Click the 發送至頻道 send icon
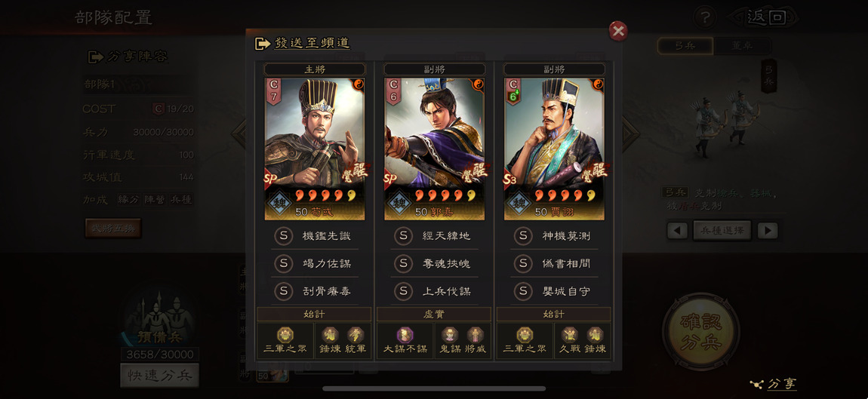868x399 pixels. point(263,44)
